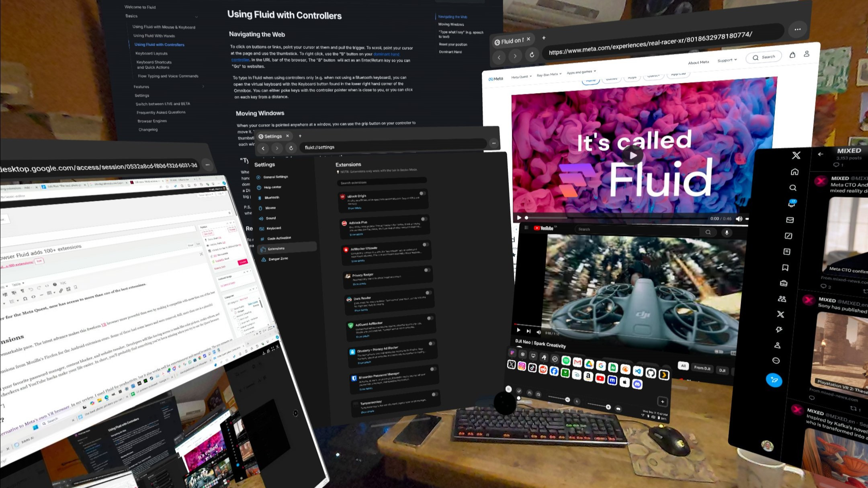
Task: Open Spotify from the Fluid app launcher
Action: 566,361
